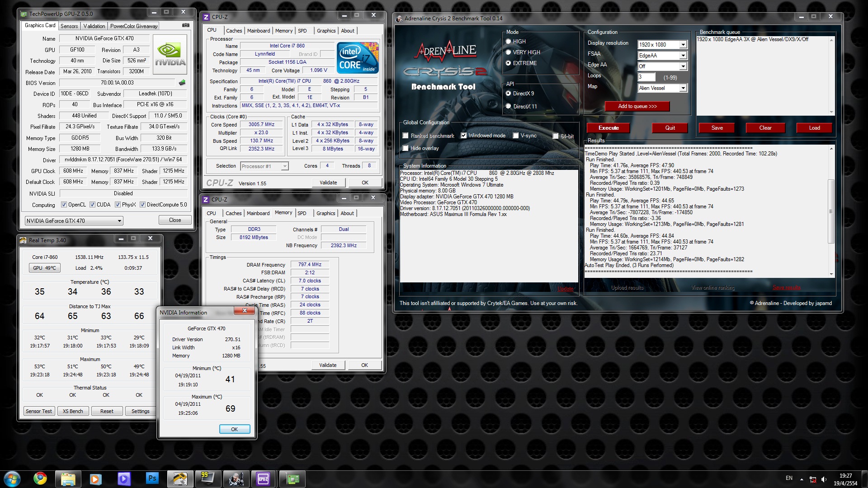Image resolution: width=868 pixels, height=488 pixels.
Task: Open the Mainboard tab in top CPU-Z window
Action: [x=259, y=31]
